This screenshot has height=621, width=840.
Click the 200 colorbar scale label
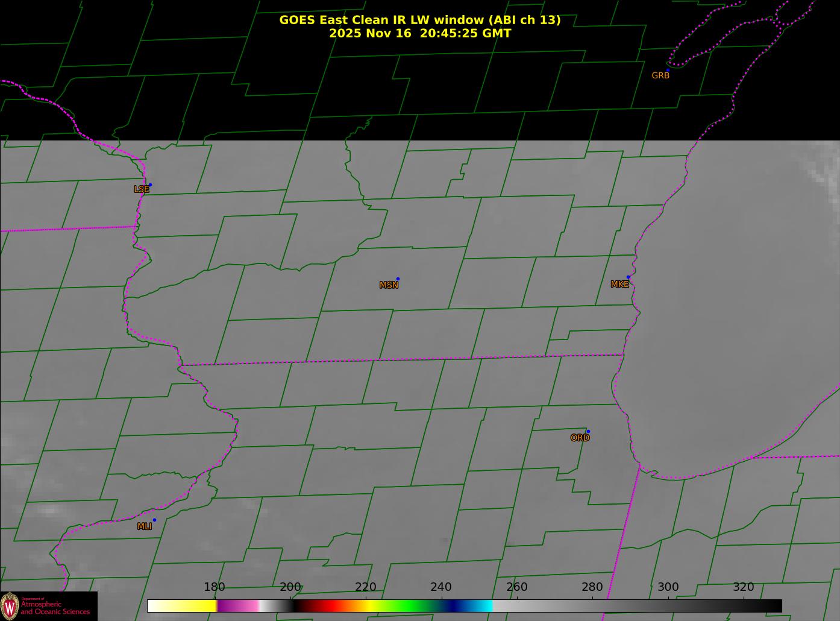tap(290, 587)
